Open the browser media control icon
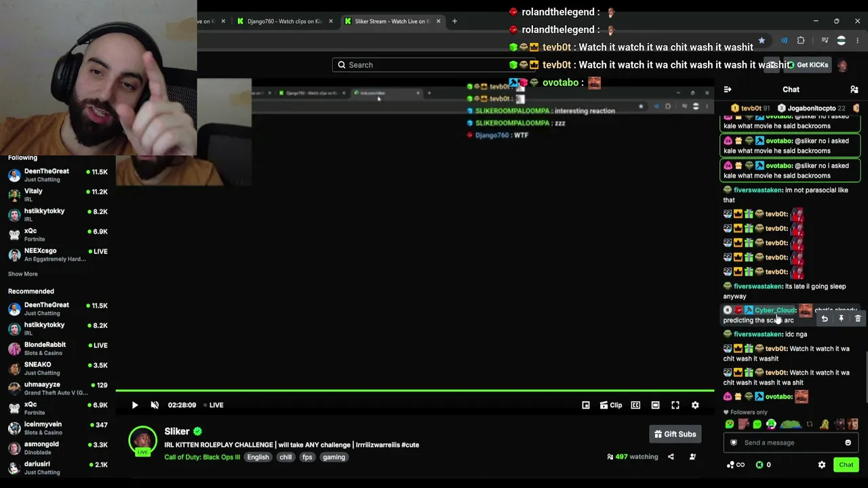The width and height of the screenshot is (868, 488). (x=825, y=41)
